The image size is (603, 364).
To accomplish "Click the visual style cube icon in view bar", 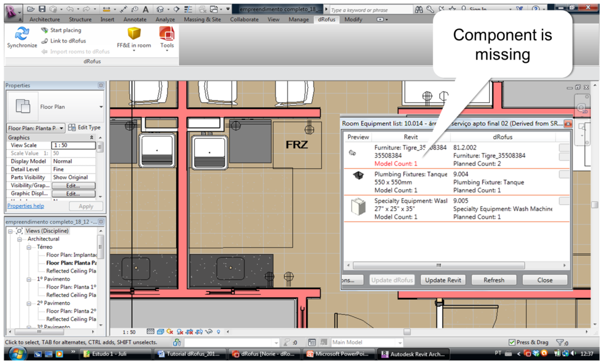I will (x=160, y=332).
